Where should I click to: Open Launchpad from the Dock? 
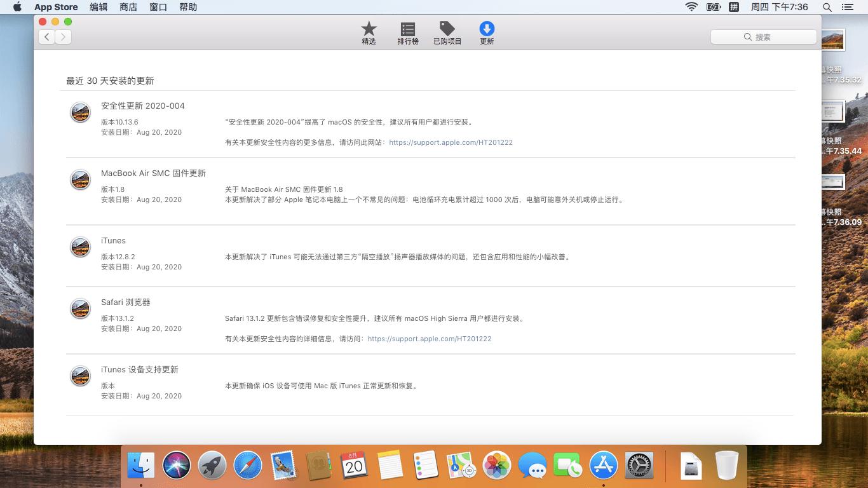(x=212, y=465)
